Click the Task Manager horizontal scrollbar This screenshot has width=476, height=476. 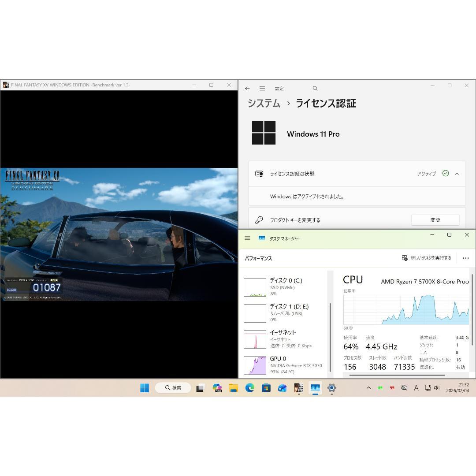397,375
